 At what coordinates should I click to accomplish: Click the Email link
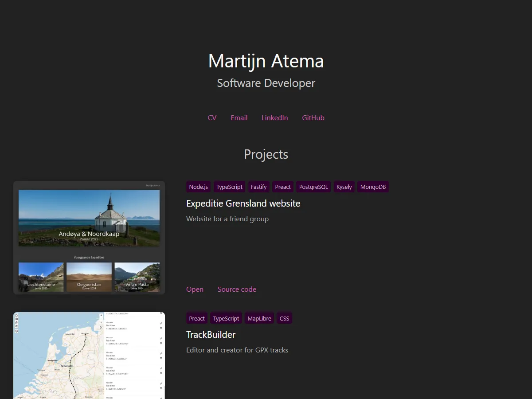(239, 118)
